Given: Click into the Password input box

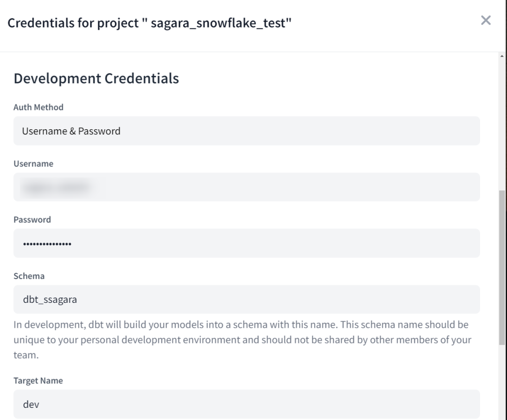Looking at the screenshot, I should [x=246, y=243].
